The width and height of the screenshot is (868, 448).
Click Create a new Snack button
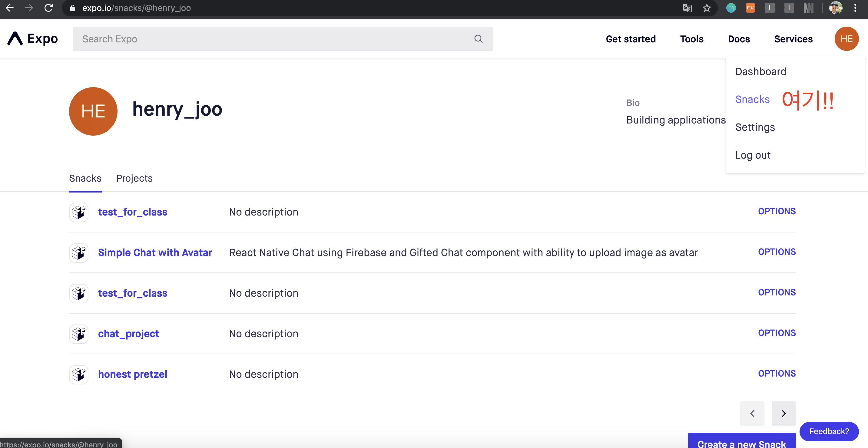[741, 443]
